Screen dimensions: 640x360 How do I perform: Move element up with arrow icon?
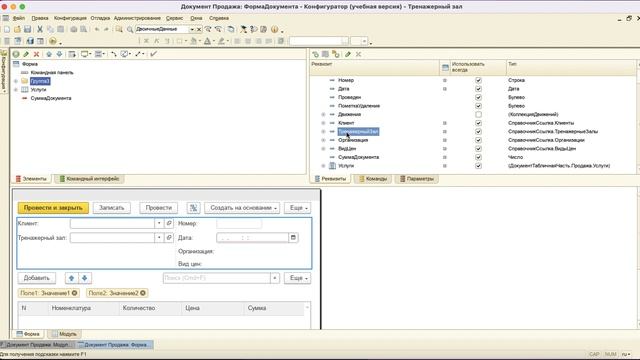click(x=49, y=54)
